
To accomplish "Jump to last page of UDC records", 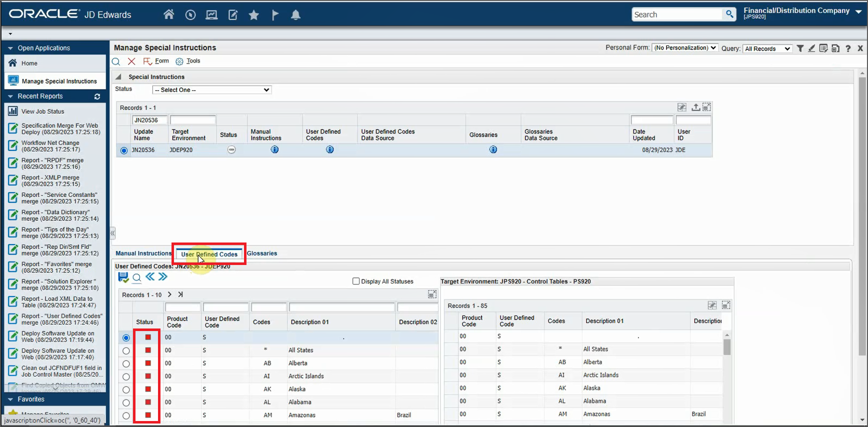I will pyautogui.click(x=180, y=294).
